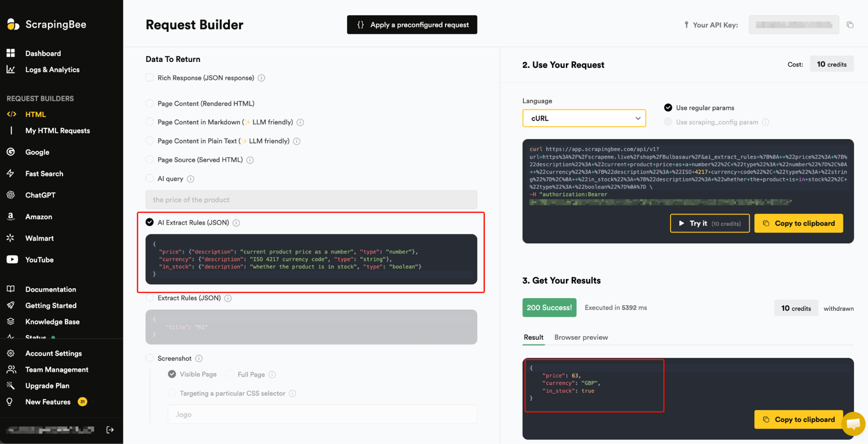Screen dimensions: 868x444
Task: Click the 200 Success status badge
Action: click(549, 307)
